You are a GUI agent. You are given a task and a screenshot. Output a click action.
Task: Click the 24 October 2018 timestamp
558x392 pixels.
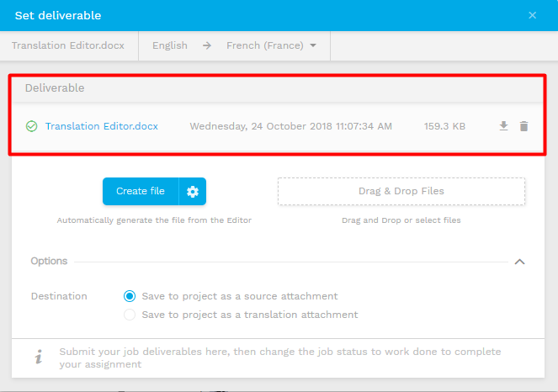(x=290, y=126)
